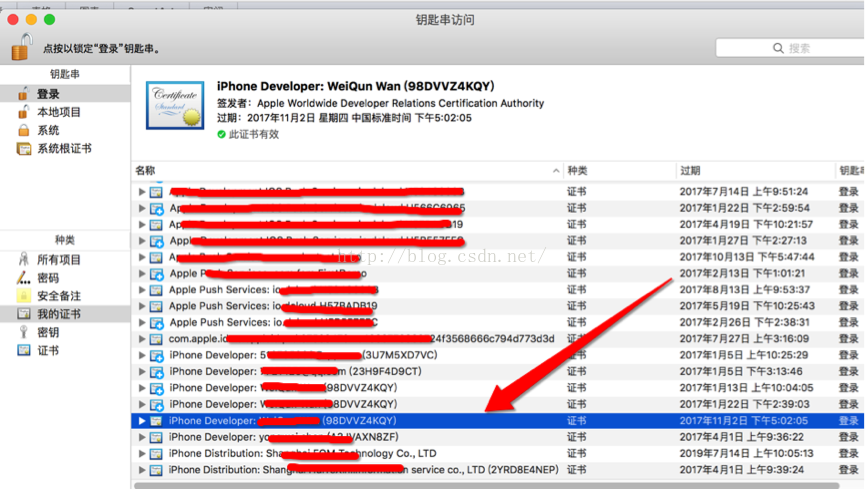Click certificate icon of 23H9F4D9CT row
The width and height of the screenshot is (865, 490).
[x=157, y=372]
